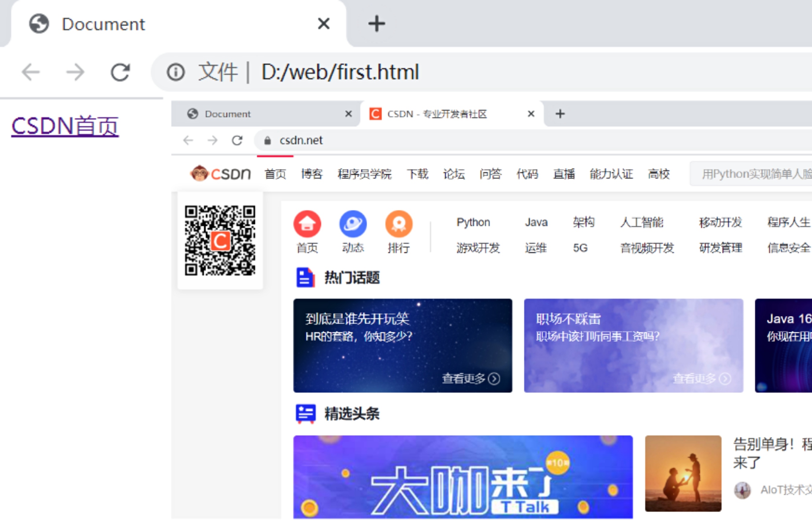
Task: Select the 信息安全 category
Action: tap(789, 248)
